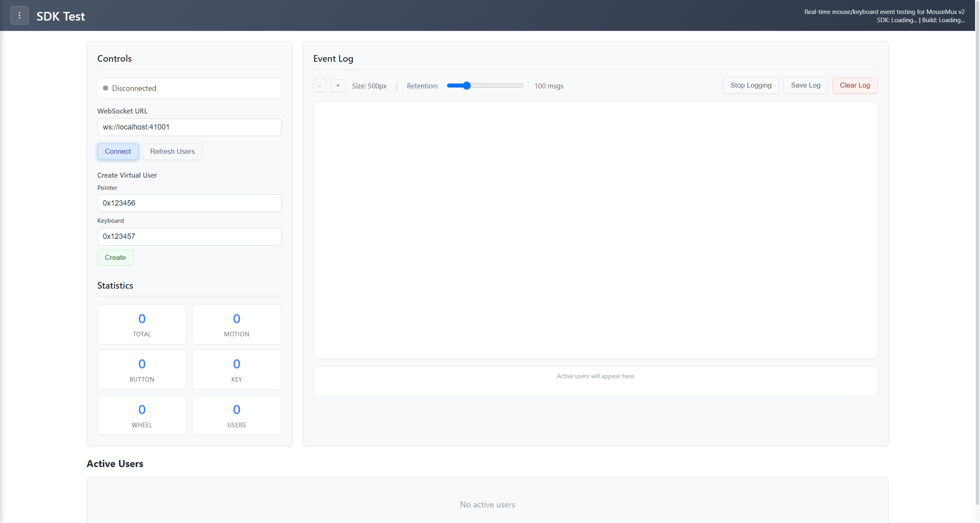Select the WebSocket URL field
This screenshot has width=980, height=523.
point(189,127)
